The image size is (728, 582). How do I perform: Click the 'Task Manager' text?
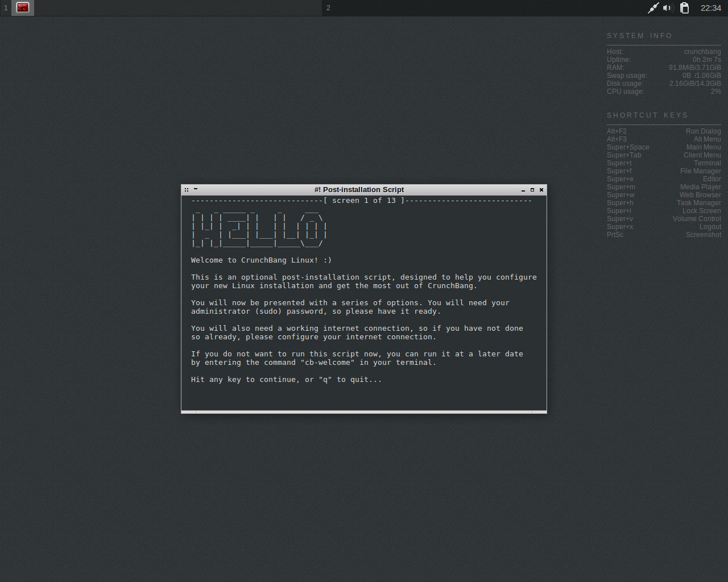(699, 203)
